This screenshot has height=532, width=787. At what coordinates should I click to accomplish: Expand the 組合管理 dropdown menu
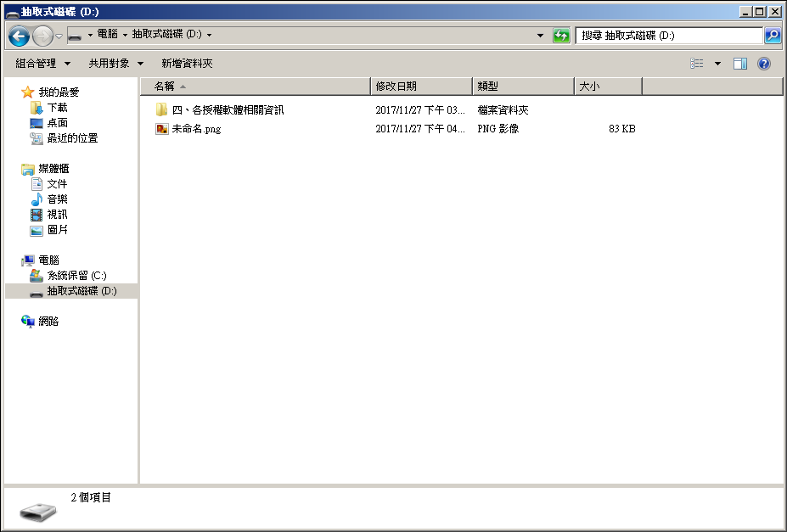[43, 64]
